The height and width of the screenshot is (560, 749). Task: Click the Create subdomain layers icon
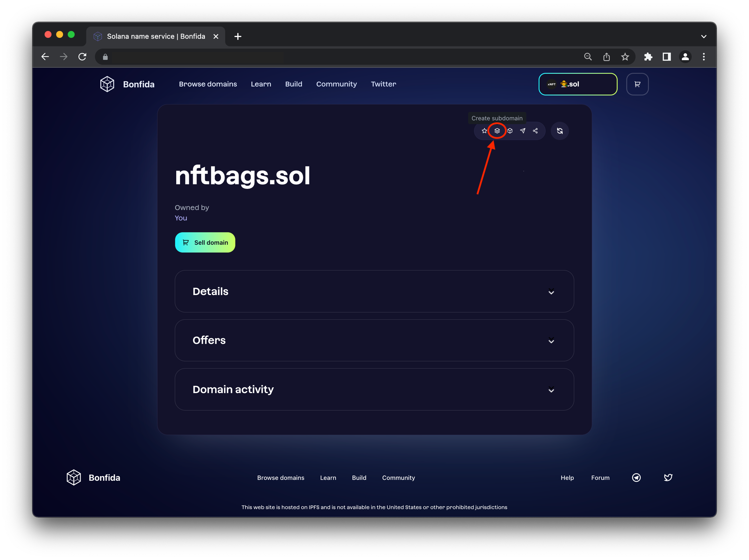497,131
